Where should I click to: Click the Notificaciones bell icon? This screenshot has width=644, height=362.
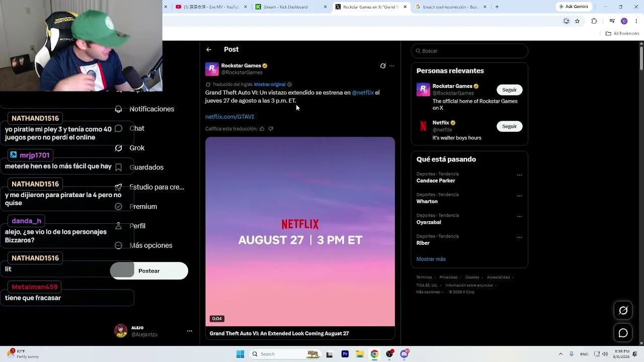tap(118, 109)
